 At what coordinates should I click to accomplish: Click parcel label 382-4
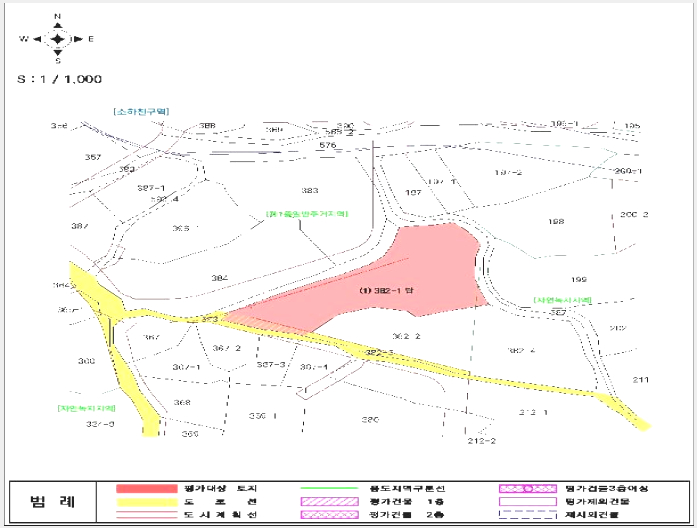pos(521,351)
